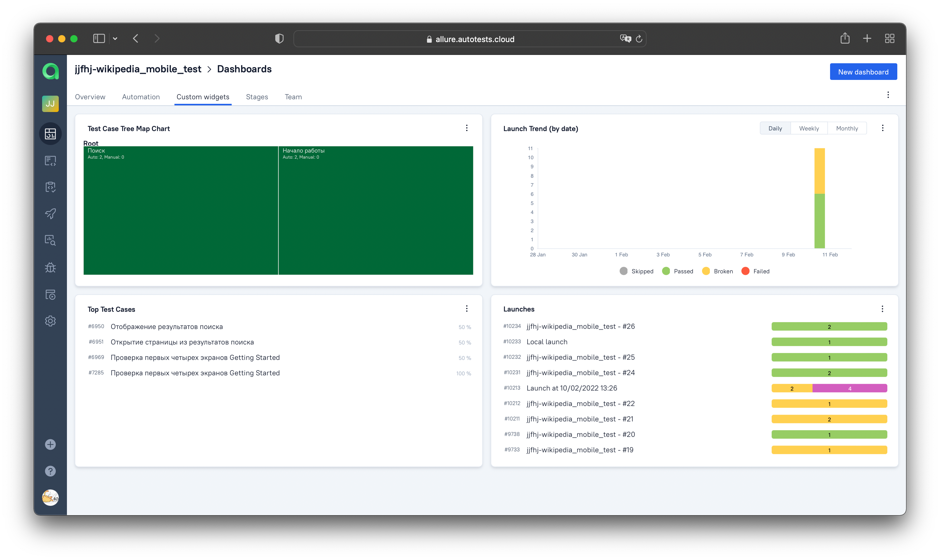940x560 pixels.
Task: Open the Launches widget options menu
Action: (882, 309)
